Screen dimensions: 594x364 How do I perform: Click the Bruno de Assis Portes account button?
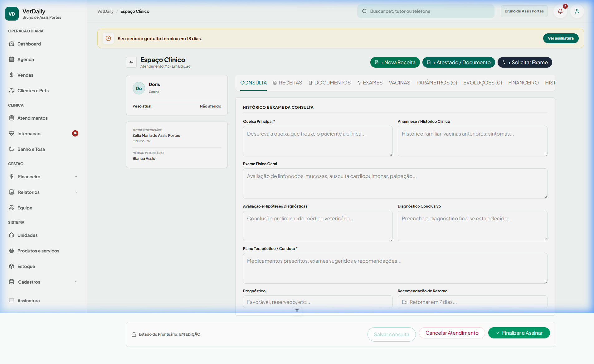(524, 11)
